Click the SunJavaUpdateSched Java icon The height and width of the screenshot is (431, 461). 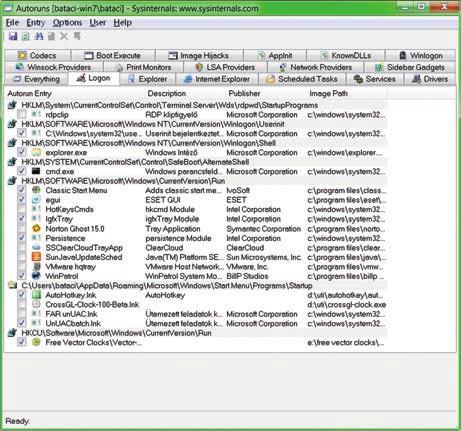pyautogui.click(x=36, y=257)
